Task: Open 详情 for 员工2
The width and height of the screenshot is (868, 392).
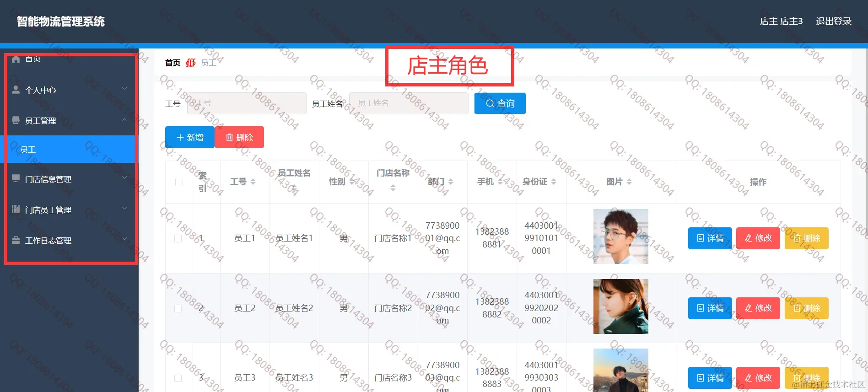Action: 710,308
